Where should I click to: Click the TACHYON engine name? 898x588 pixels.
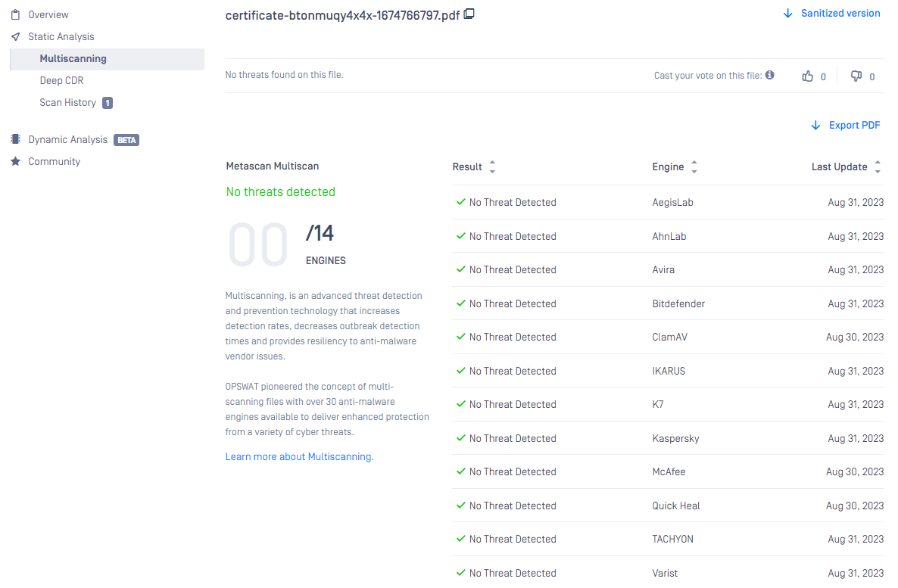pyautogui.click(x=672, y=539)
